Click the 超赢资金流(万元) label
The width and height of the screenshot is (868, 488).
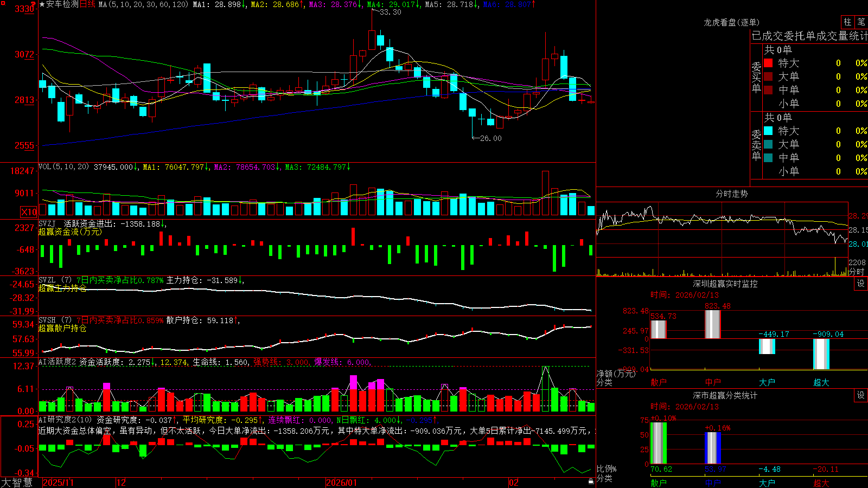[x=70, y=232]
